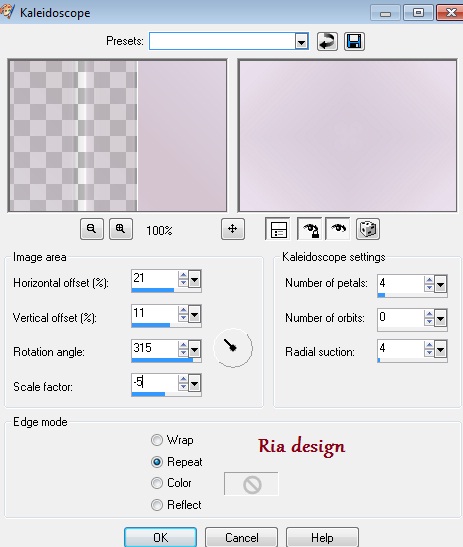Increase the Radial suction value with up arrow
463x547 pixels.
point(429,345)
